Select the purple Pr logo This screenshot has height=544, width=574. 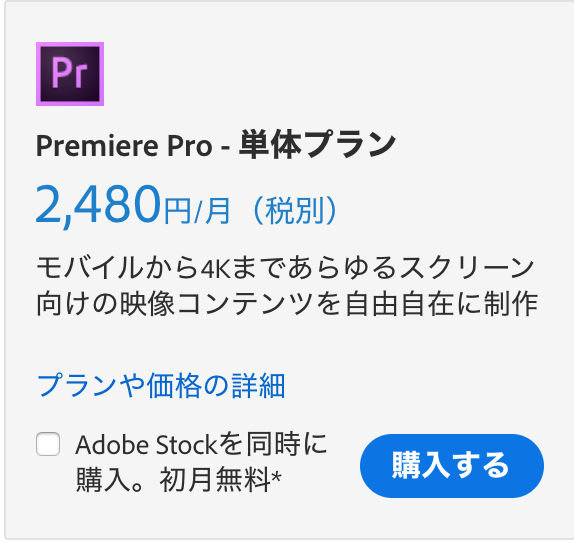(70, 74)
